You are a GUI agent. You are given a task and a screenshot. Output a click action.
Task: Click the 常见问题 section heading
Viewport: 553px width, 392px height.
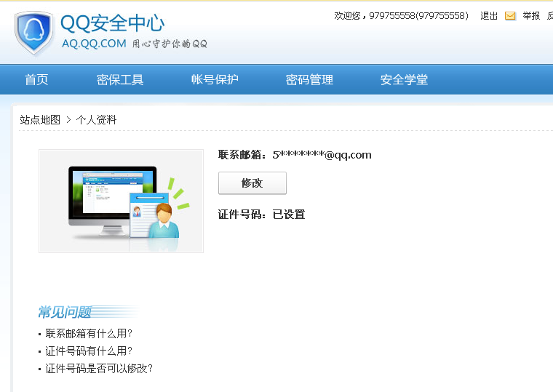click(x=65, y=312)
